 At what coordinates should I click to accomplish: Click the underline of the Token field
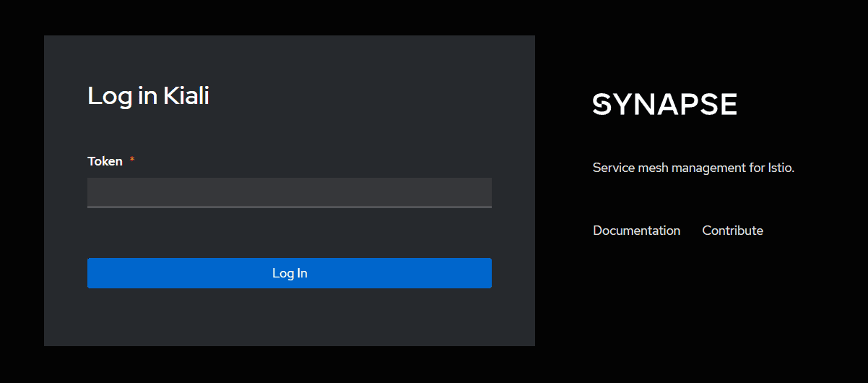point(289,207)
